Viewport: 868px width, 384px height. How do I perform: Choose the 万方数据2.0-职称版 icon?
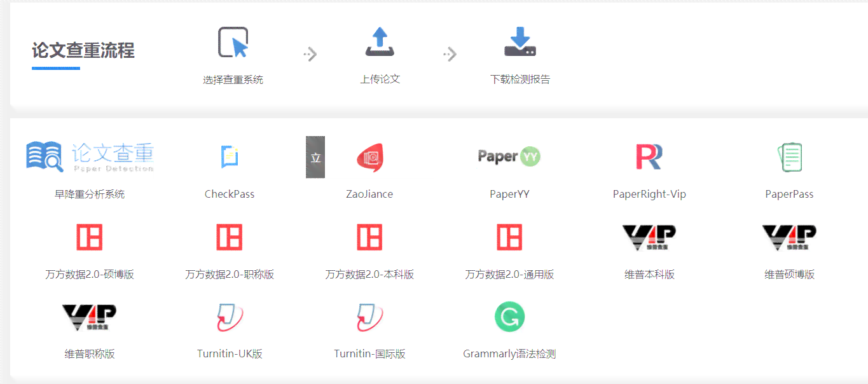[x=230, y=237]
